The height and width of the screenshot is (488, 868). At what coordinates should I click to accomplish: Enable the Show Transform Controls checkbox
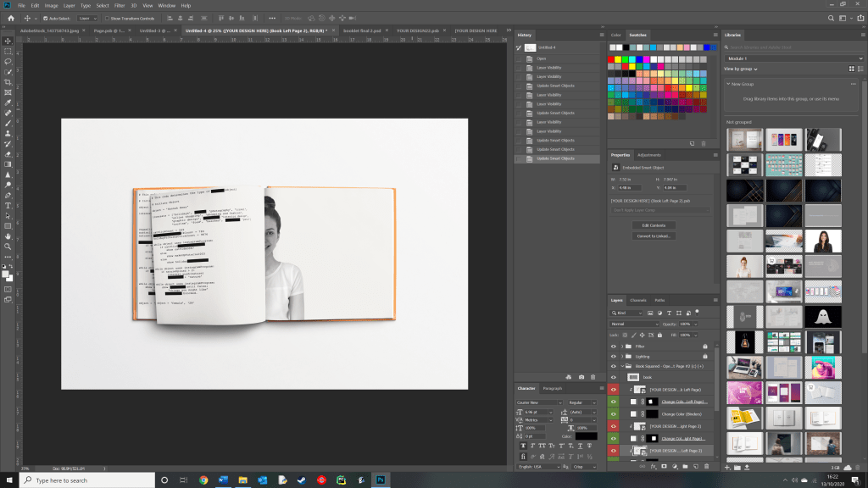[x=107, y=17]
